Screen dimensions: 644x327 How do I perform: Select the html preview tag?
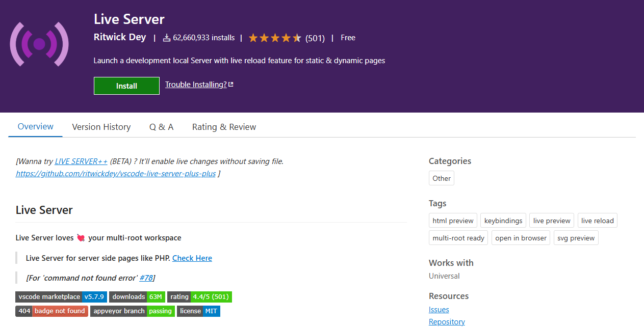point(453,221)
